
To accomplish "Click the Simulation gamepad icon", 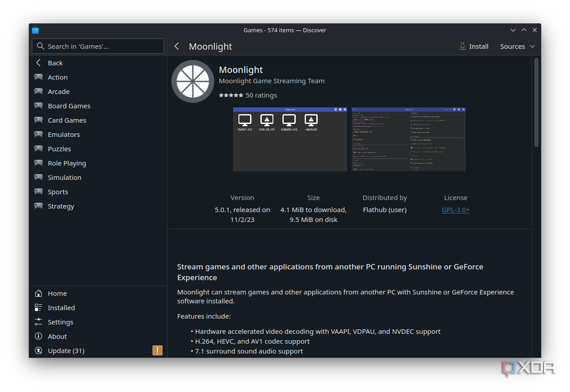I will 39,177.
